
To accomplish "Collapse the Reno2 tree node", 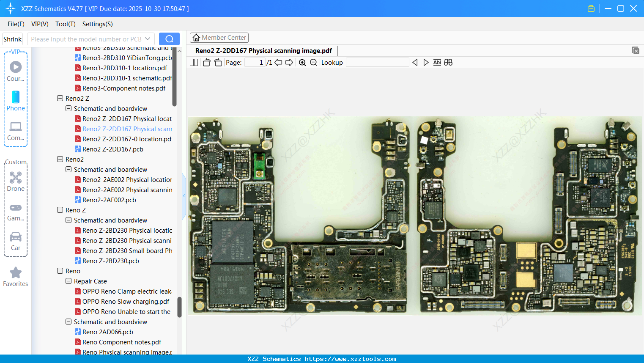I will click(x=60, y=159).
